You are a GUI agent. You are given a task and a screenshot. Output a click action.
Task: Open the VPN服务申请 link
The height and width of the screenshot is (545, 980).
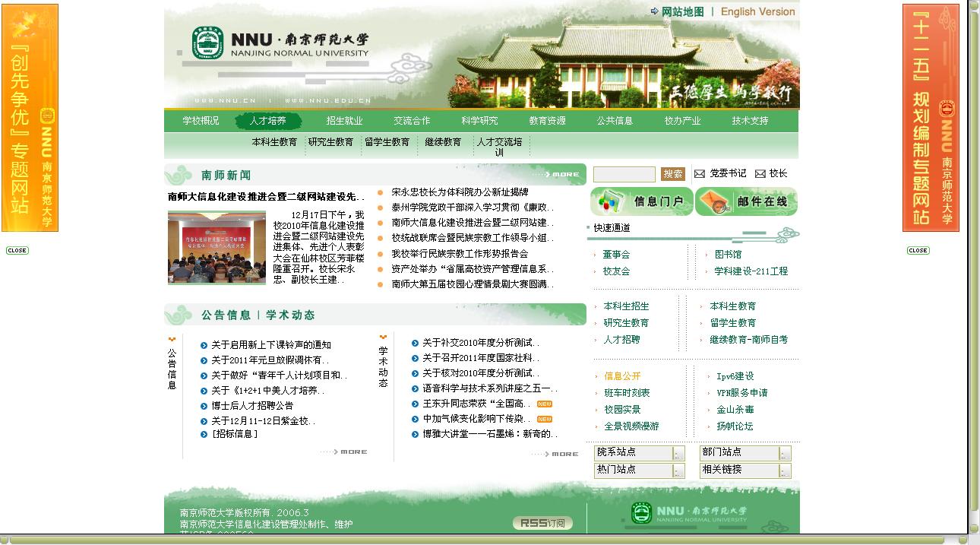tap(742, 393)
